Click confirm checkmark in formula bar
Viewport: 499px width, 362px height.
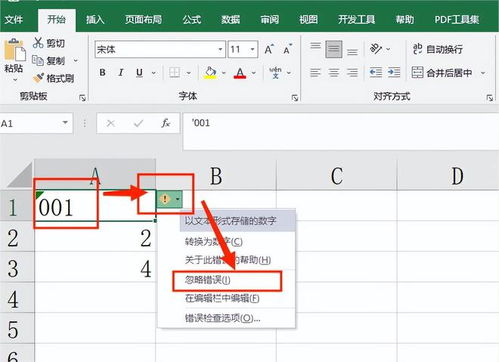tap(138, 124)
